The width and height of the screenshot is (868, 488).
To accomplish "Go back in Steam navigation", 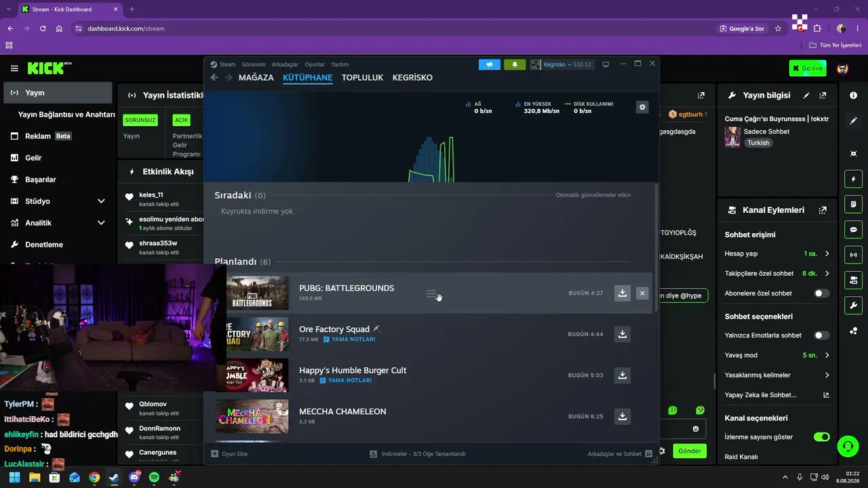I will coord(214,77).
